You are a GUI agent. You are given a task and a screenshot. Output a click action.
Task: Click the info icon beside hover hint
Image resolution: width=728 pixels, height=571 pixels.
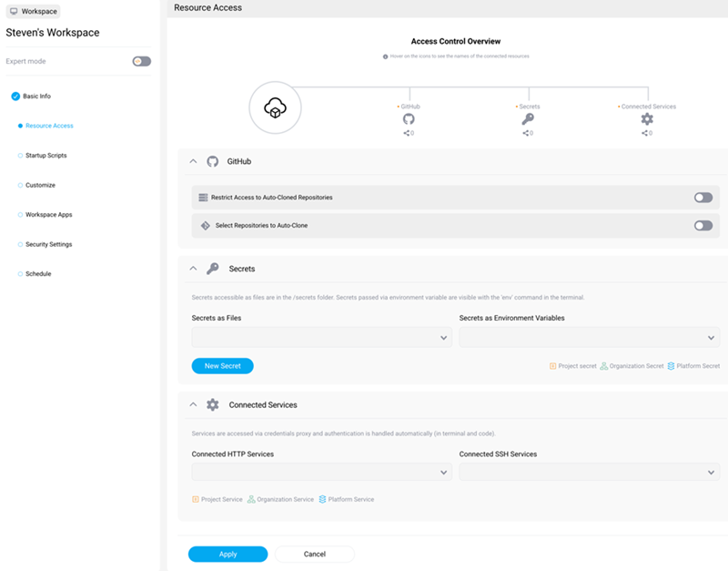tap(386, 56)
